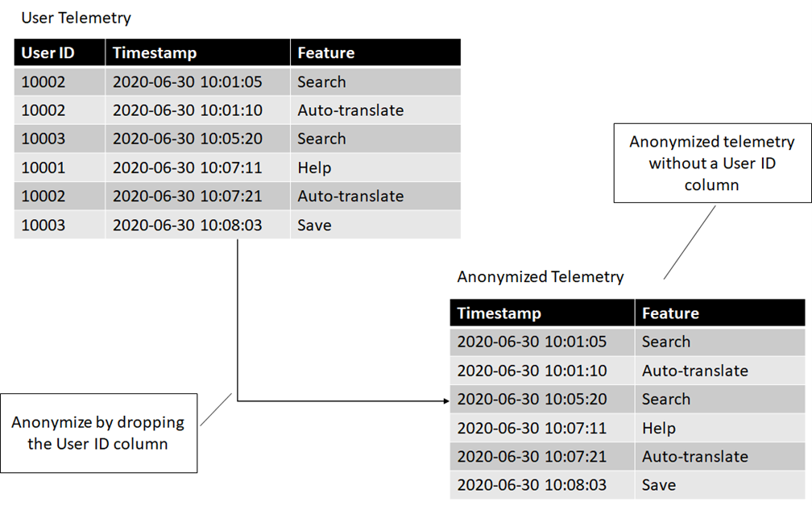Select user ID 10001 cell
This screenshot has width=812, height=506.
60,168
